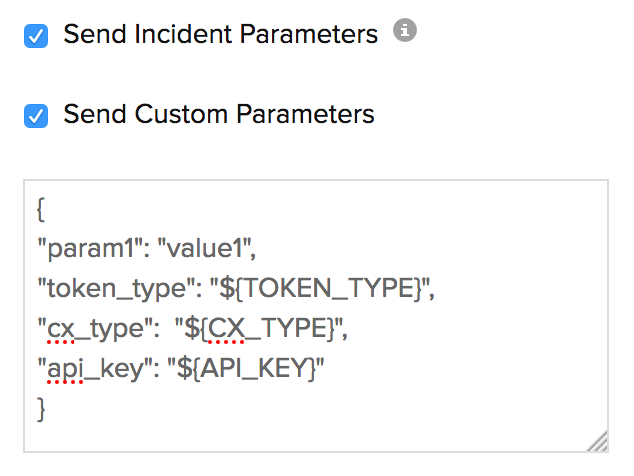Image resolution: width=634 pixels, height=476 pixels.
Task: Grab the textarea resize handle corner
Action: pos(598,441)
